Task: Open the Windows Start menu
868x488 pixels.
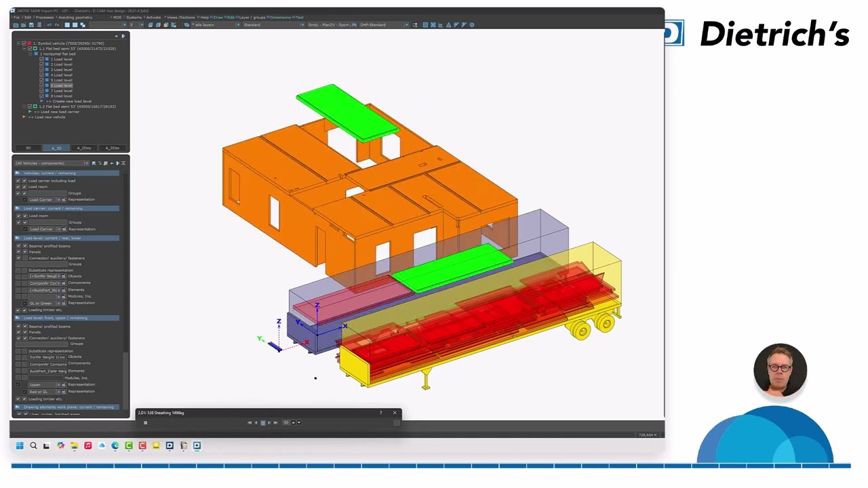Action: tap(20, 445)
